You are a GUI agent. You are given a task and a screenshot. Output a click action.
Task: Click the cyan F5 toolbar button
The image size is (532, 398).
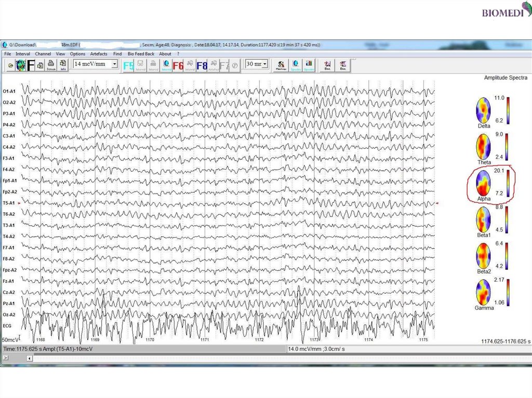pyautogui.click(x=128, y=65)
